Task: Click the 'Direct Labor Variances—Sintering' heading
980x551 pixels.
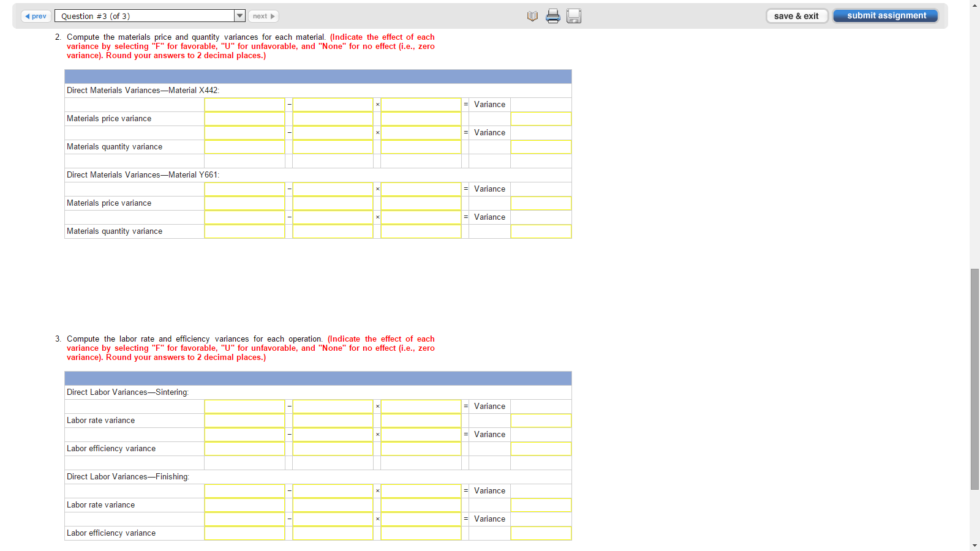Action: point(127,392)
